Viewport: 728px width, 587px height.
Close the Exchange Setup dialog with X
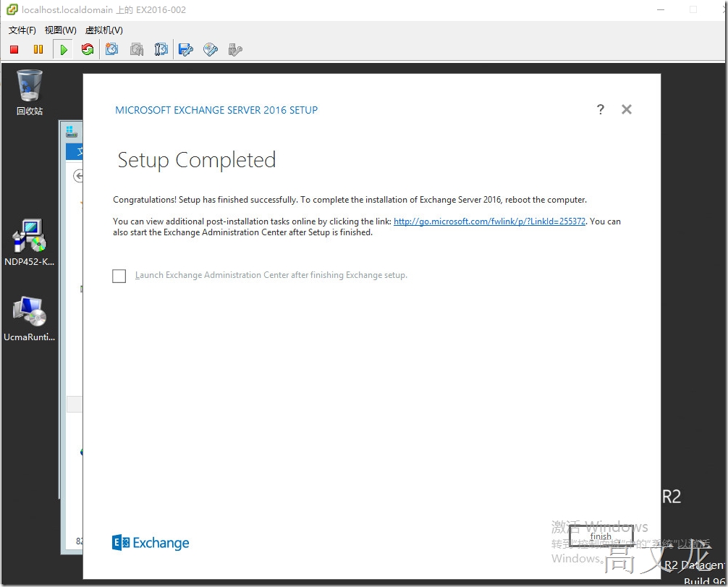[x=626, y=109]
